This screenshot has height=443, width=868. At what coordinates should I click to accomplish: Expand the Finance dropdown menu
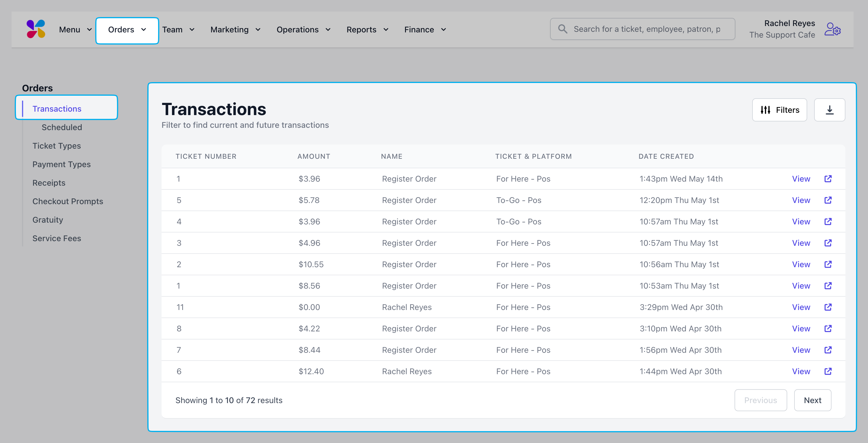[x=425, y=29]
